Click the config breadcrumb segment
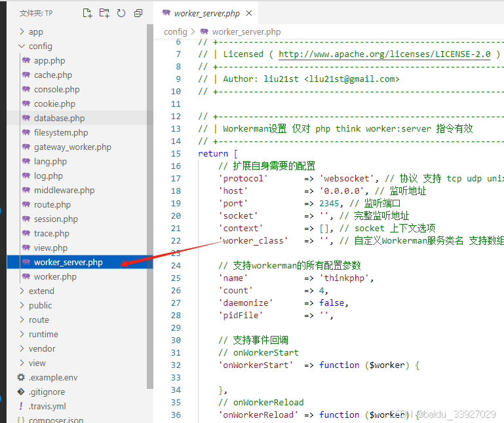This screenshot has height=423, width=504. point(175,32)
